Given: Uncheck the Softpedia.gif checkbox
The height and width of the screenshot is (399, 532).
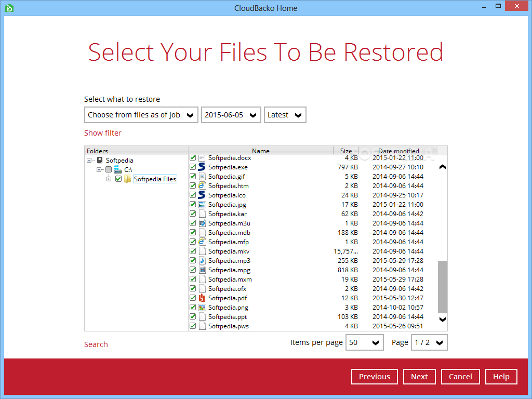Looking at the screenshot, I should pyautogui.click(x=193, y=177).
